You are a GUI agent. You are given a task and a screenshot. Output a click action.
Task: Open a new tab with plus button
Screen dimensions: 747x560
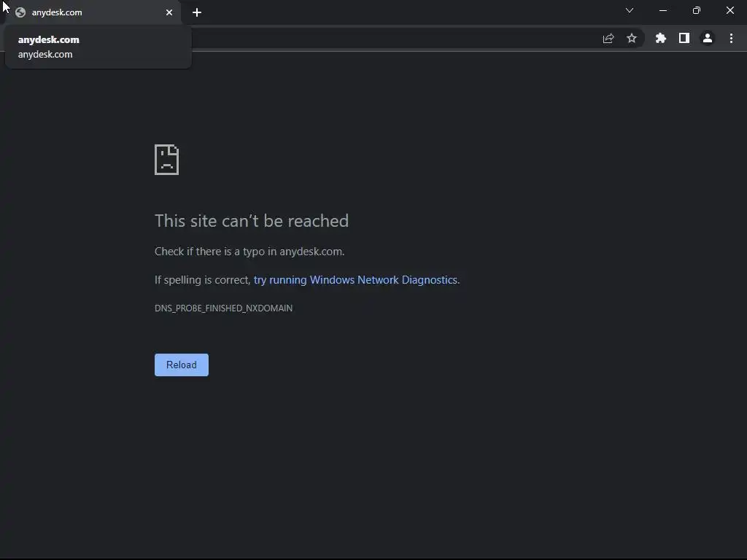point(197,12)
